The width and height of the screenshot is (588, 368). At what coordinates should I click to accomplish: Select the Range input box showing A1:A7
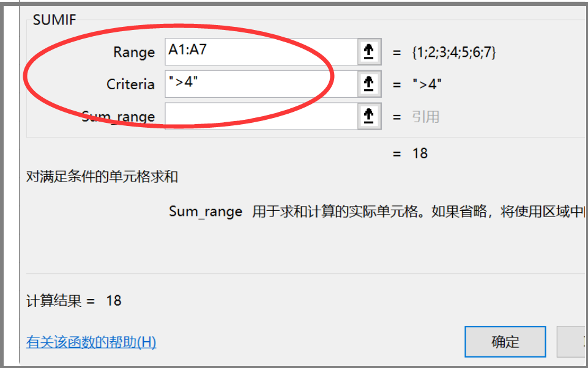click(x=257, y=52)
